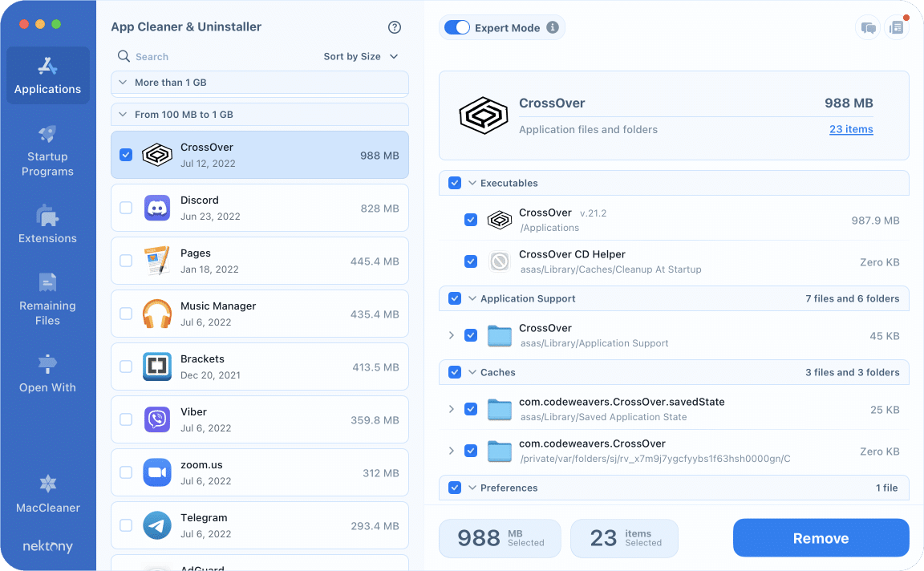Uncheck the Caches group checkbox
924x571 pixels.
click(x=455, y=372)
